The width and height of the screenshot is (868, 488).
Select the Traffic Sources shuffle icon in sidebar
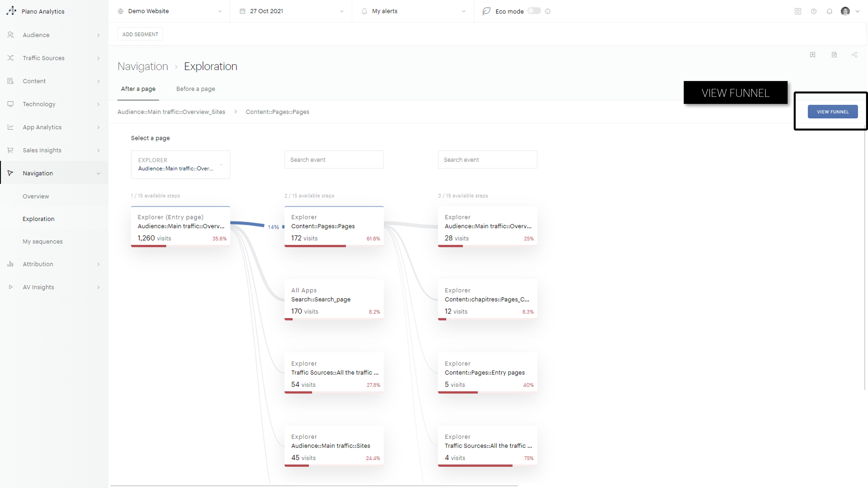click(10, 58)
